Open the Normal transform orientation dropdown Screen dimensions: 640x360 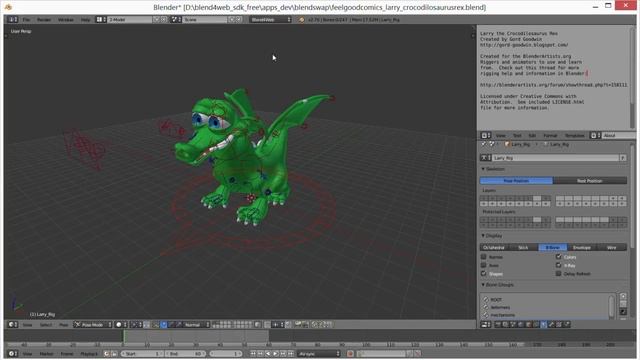tap(196, 324)
